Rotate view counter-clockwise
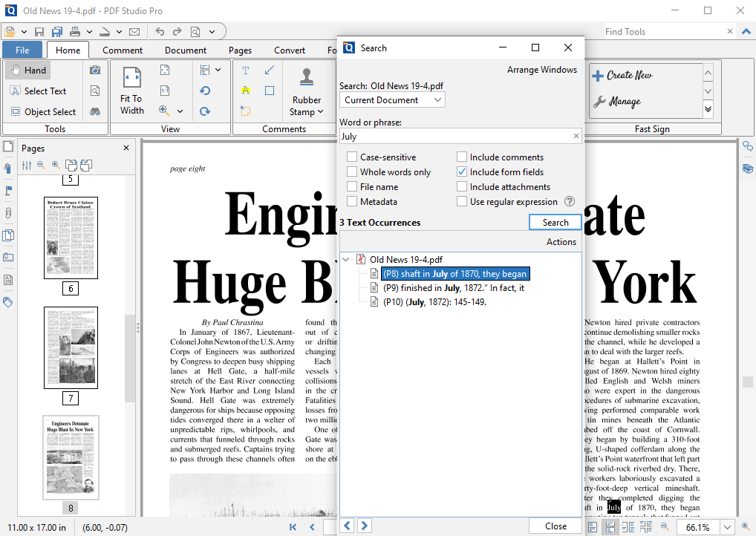The image size is (756, 536). [205, 91]
